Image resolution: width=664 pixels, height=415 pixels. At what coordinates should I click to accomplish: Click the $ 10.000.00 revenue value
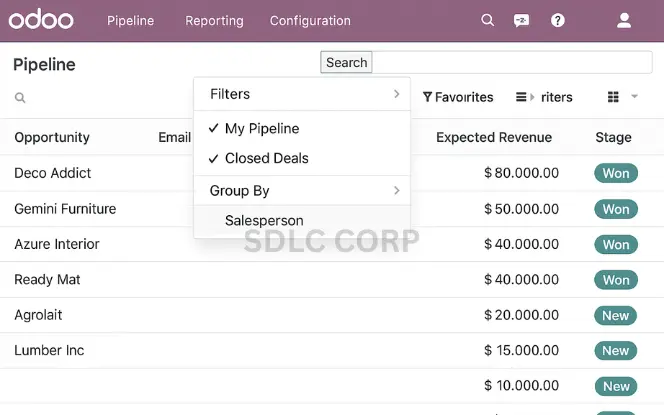point(521,385)
